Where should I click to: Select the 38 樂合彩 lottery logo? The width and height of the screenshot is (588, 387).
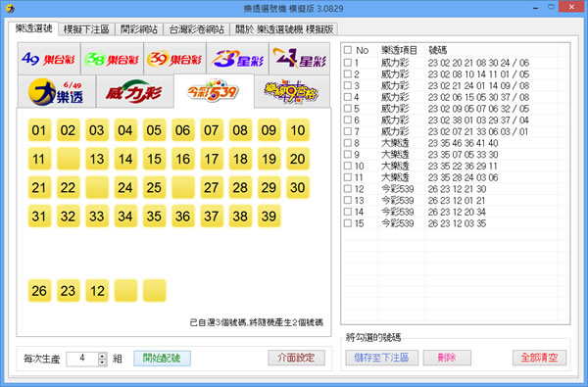[112, 59]
